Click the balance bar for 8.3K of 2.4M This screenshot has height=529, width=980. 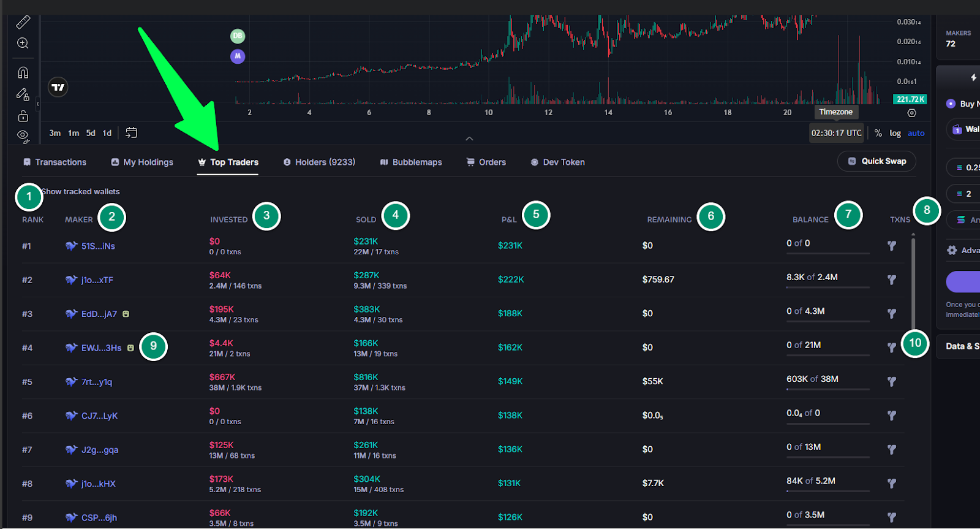point(828,287)
